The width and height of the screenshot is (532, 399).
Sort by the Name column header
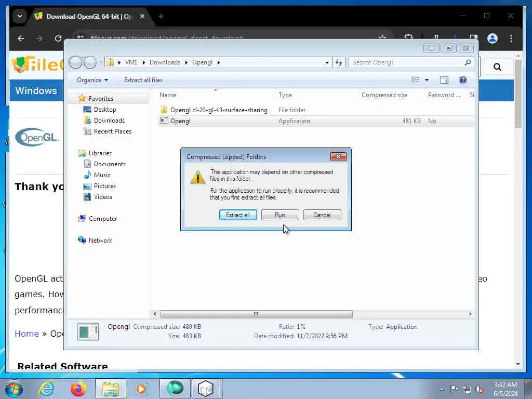point(168,96)
